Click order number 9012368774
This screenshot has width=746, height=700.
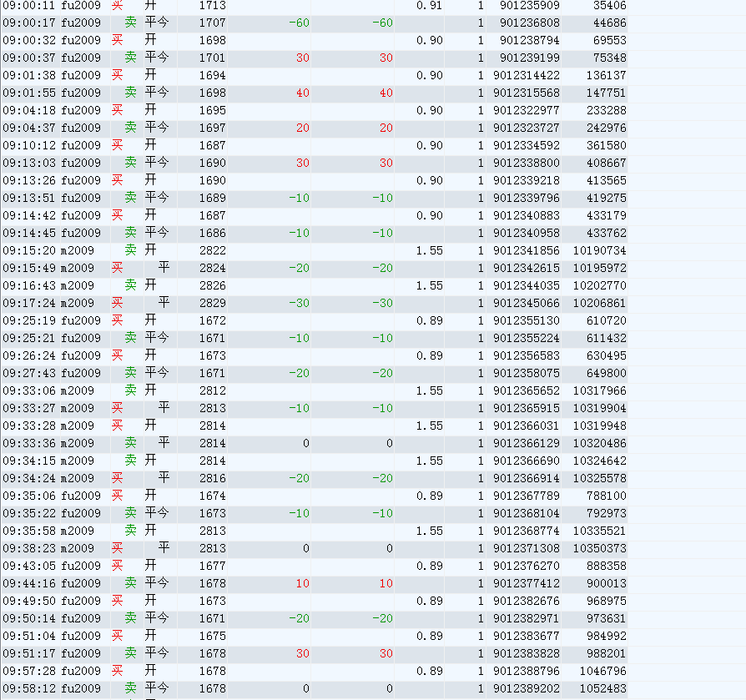point(526,531)
